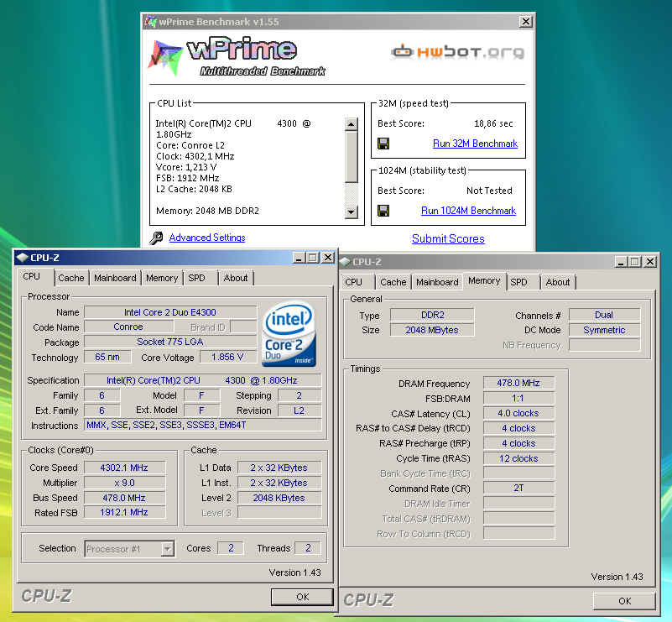Click Core Speed value 4302.1 MHz
Image resolution: width=672 pixels, height=622 pixels.
124,468
